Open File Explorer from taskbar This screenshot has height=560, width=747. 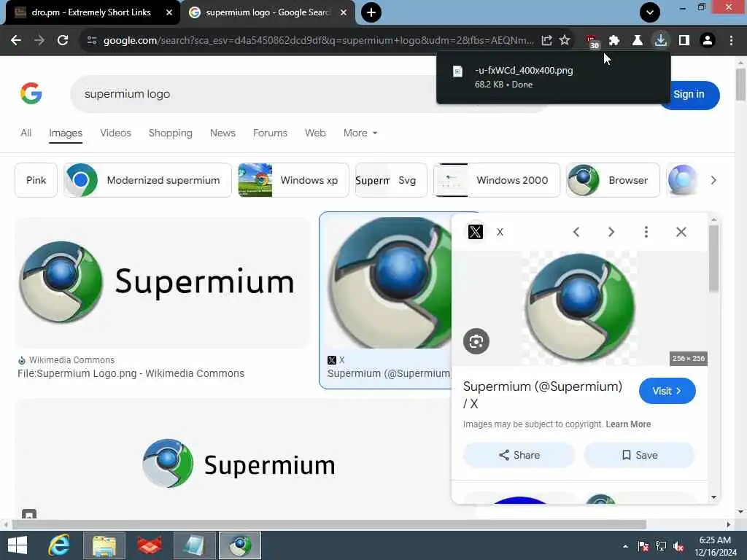(104, 545)
